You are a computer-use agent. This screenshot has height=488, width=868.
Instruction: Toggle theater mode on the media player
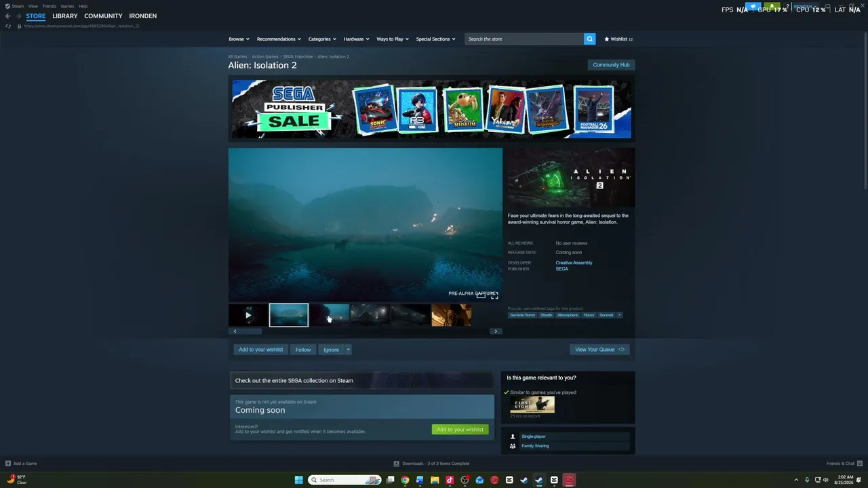(x=481, y=295)
